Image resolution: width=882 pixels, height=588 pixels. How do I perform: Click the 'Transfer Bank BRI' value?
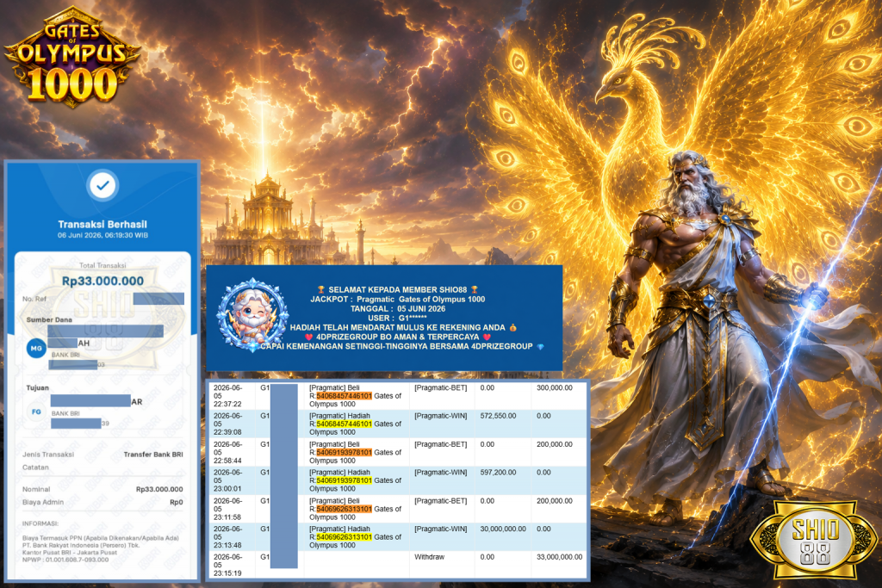pos(153,455)
